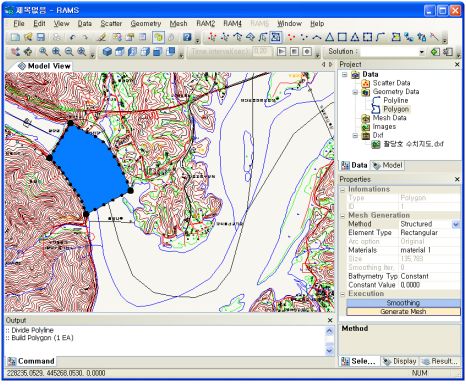Click the solid blue cube view icon
466x386 pixels.
(107, 52)
